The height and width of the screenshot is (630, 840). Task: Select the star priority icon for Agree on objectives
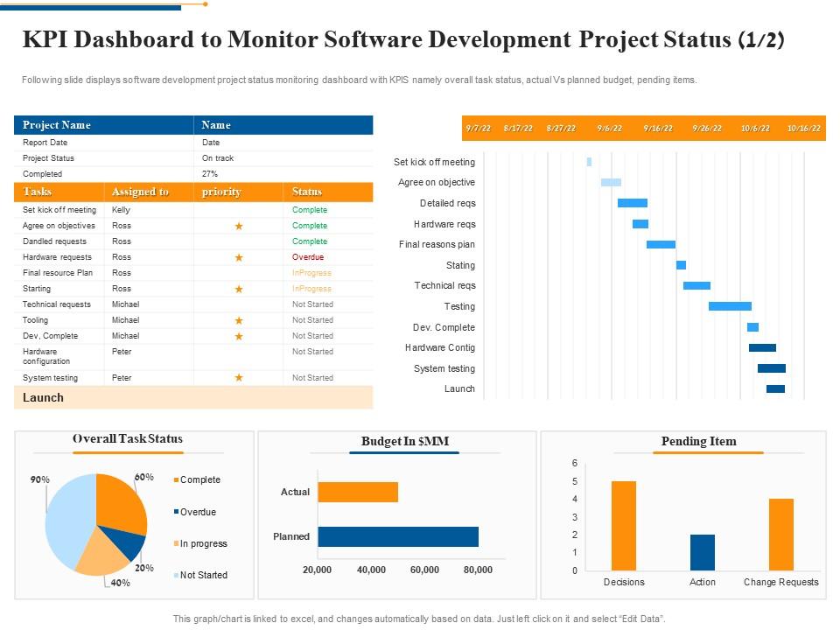click(237, 226)
